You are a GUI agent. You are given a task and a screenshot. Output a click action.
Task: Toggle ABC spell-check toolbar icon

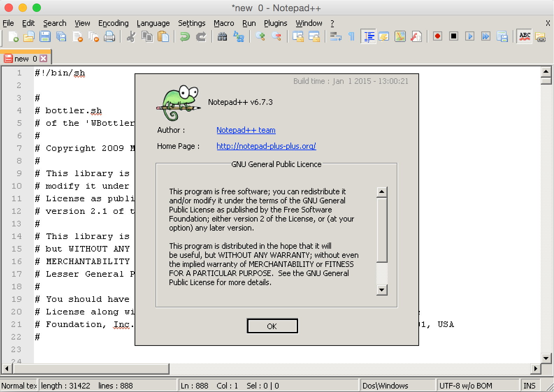click(525, 36)
